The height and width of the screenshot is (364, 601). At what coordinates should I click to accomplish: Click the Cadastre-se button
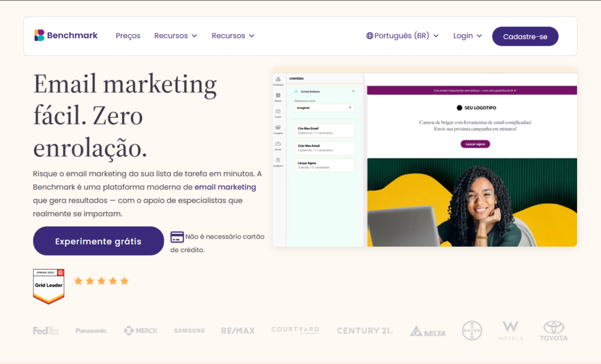tap(525, 36)
